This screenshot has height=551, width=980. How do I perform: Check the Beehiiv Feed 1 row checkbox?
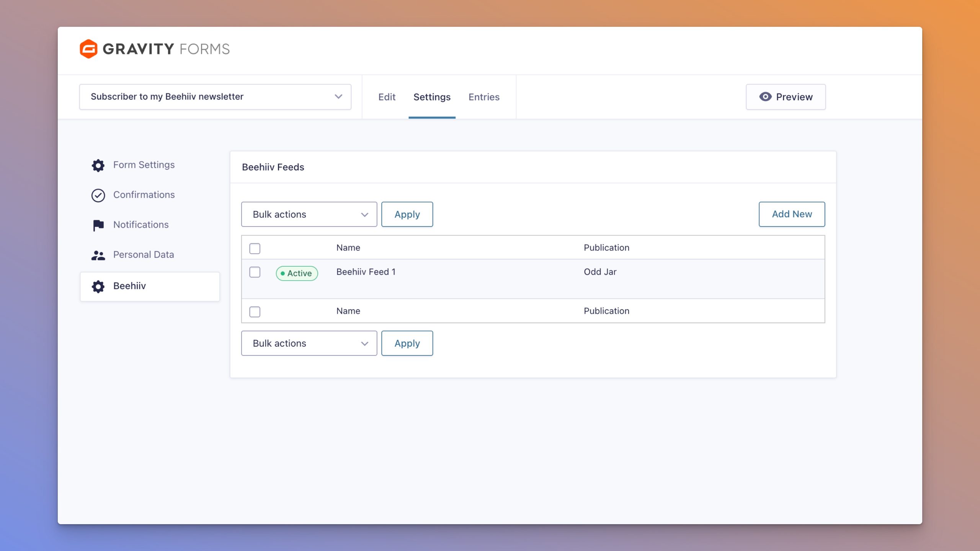pyautogui.click(x=255, y=272)
